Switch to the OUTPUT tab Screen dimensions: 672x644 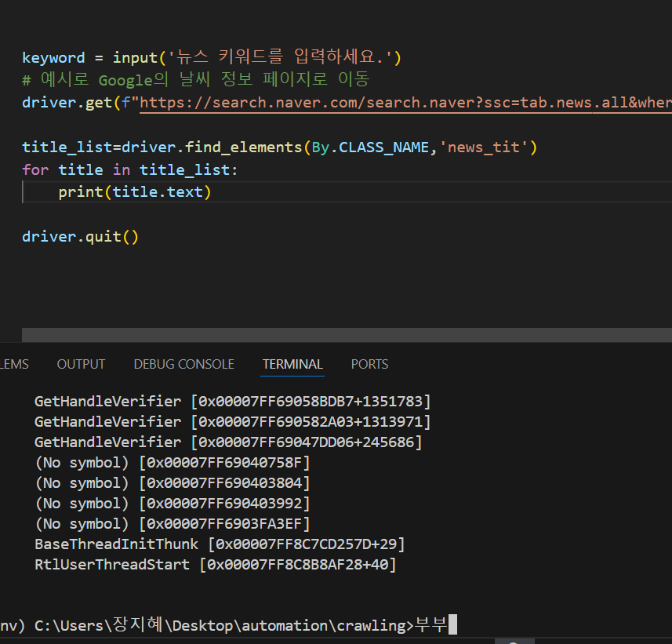(81, 364)
